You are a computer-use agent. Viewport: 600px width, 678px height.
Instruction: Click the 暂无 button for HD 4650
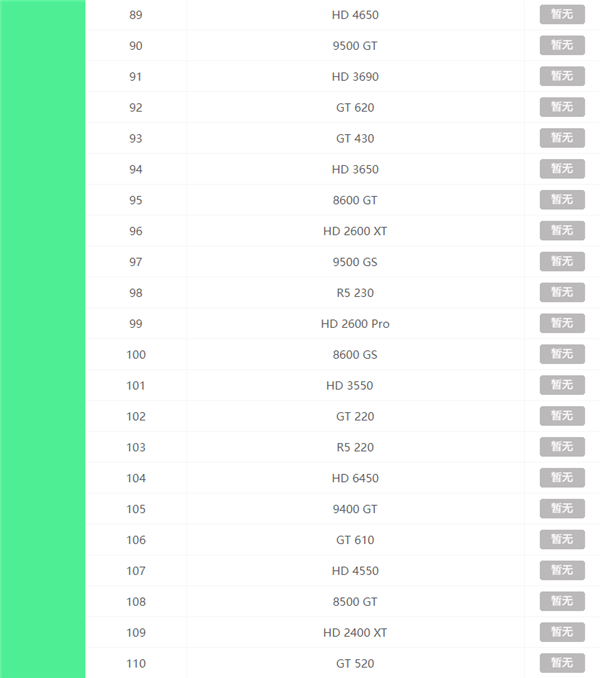(562, 15)
